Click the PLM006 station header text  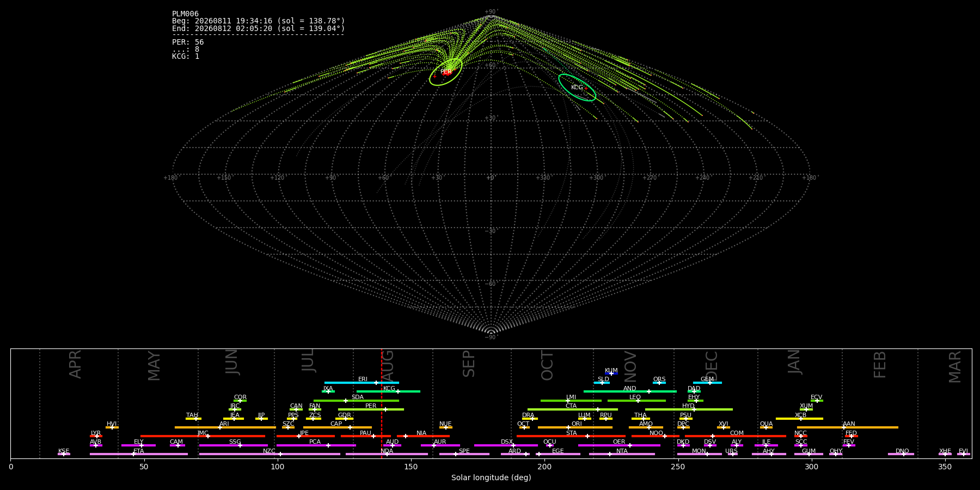point(185,14)
